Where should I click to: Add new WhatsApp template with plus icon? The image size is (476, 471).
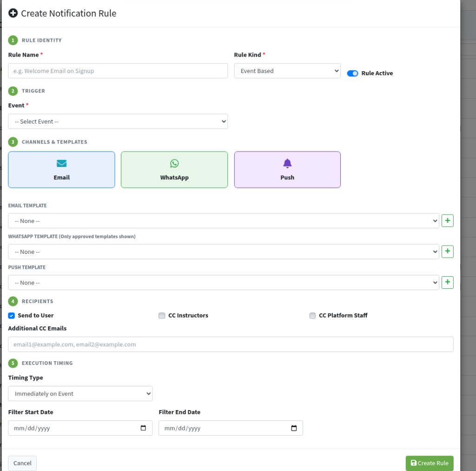click(x=447, y=252)
